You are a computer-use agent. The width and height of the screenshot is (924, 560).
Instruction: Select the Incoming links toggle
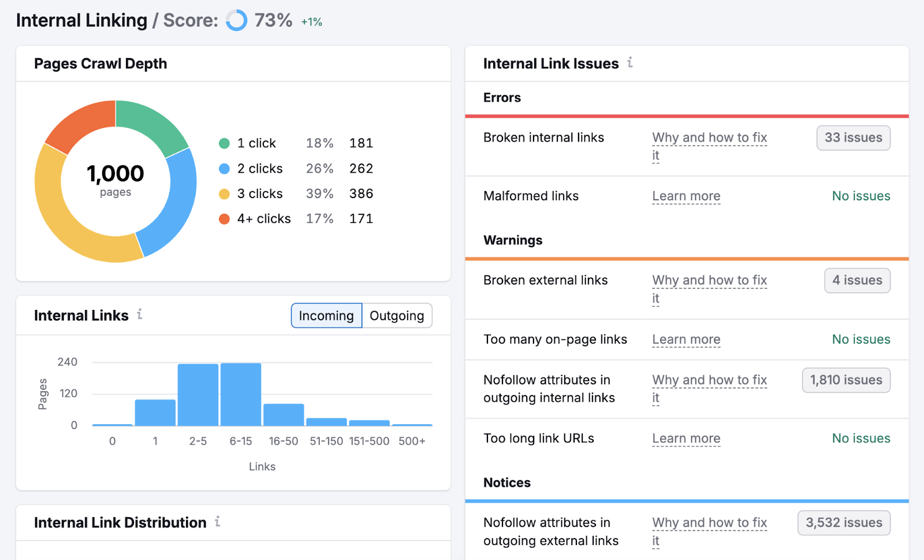coord(326,316)
